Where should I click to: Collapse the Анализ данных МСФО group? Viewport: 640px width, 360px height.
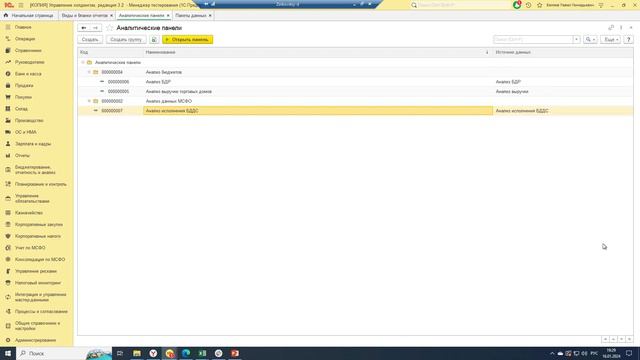click(x=89, y=101)
